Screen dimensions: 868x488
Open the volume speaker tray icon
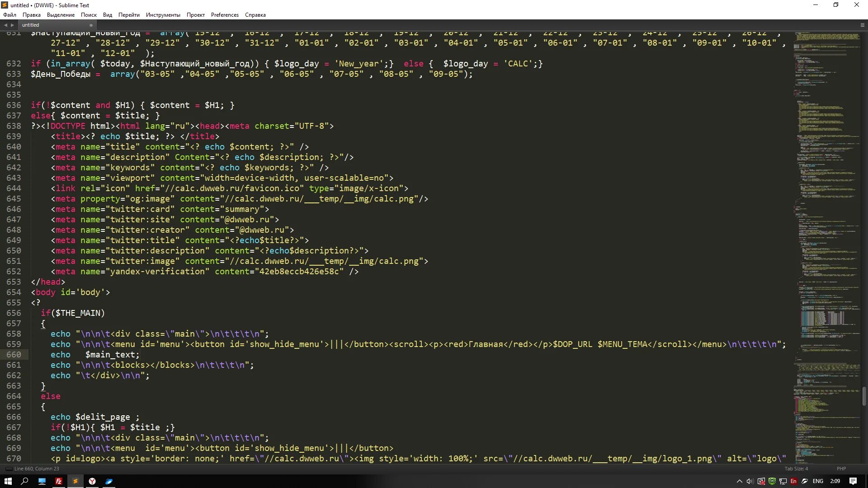(750, 481)
